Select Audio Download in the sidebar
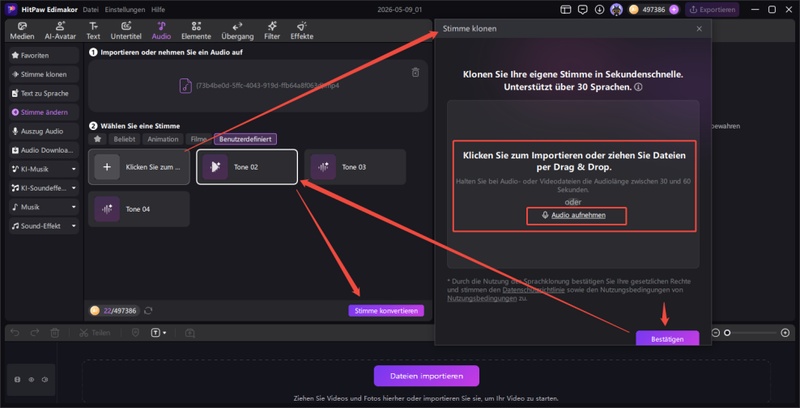 [x=43, y=150]
